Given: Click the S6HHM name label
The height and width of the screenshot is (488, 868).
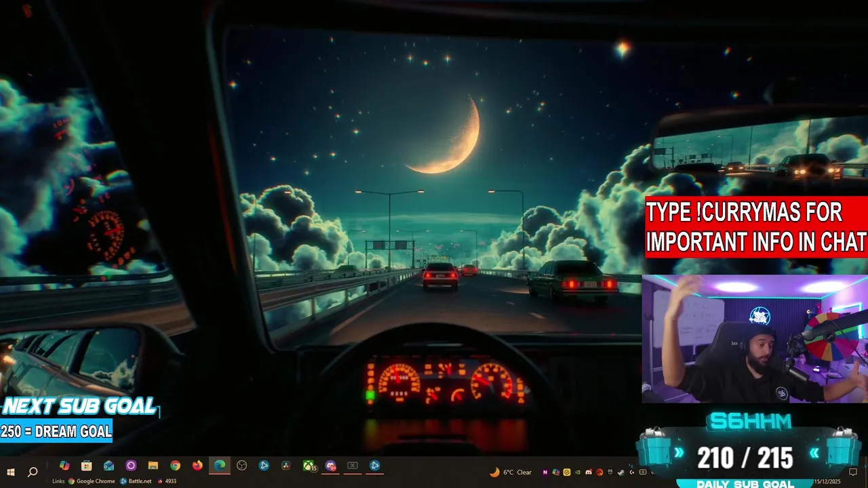Looking at the screenshot, I should point(749,422).
